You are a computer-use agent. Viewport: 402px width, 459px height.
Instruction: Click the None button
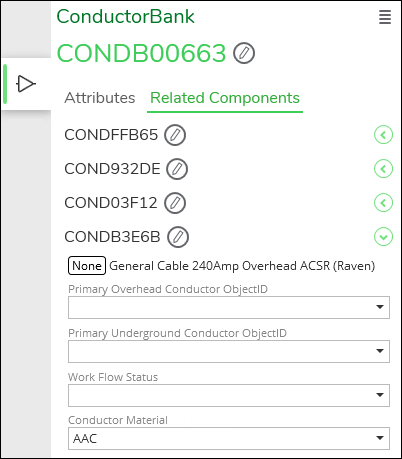point(87,266)
